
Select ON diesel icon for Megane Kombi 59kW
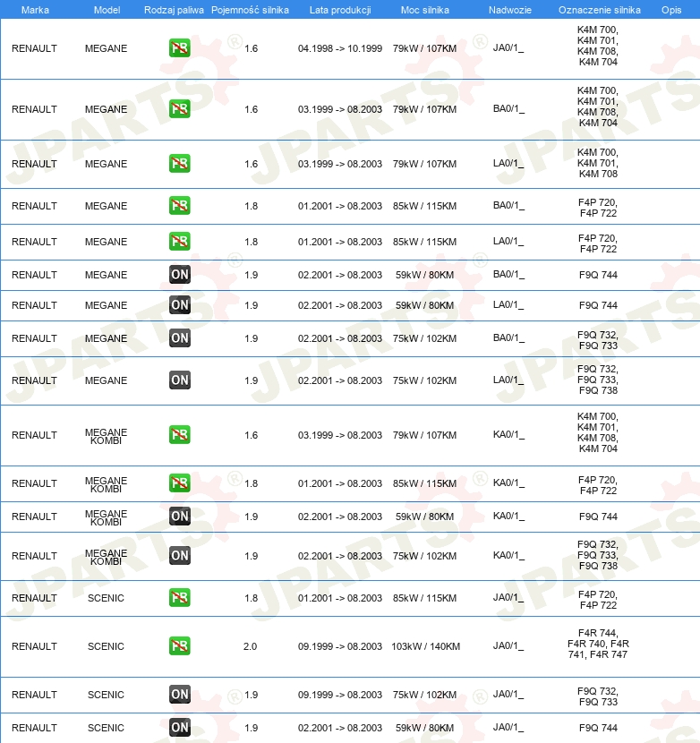click(x=180, y=516)
